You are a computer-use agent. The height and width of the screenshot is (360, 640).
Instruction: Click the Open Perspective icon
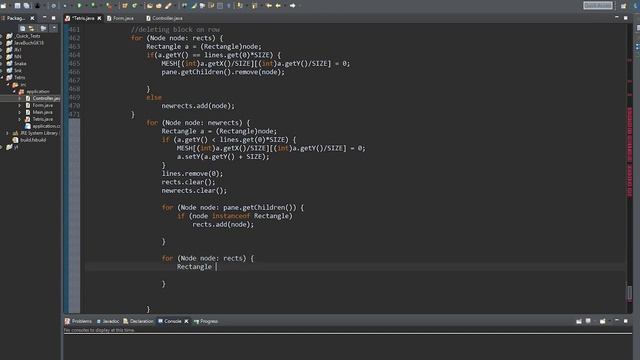pos(623,6)
